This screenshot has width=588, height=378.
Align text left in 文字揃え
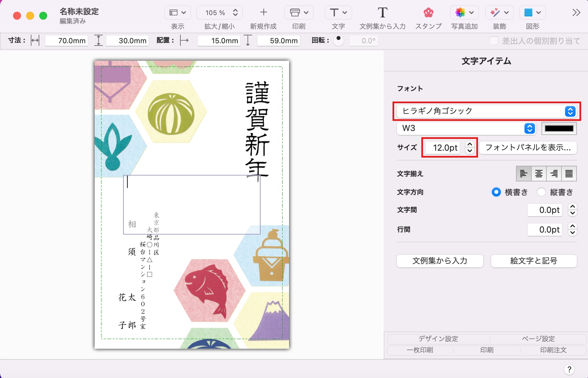524,174
